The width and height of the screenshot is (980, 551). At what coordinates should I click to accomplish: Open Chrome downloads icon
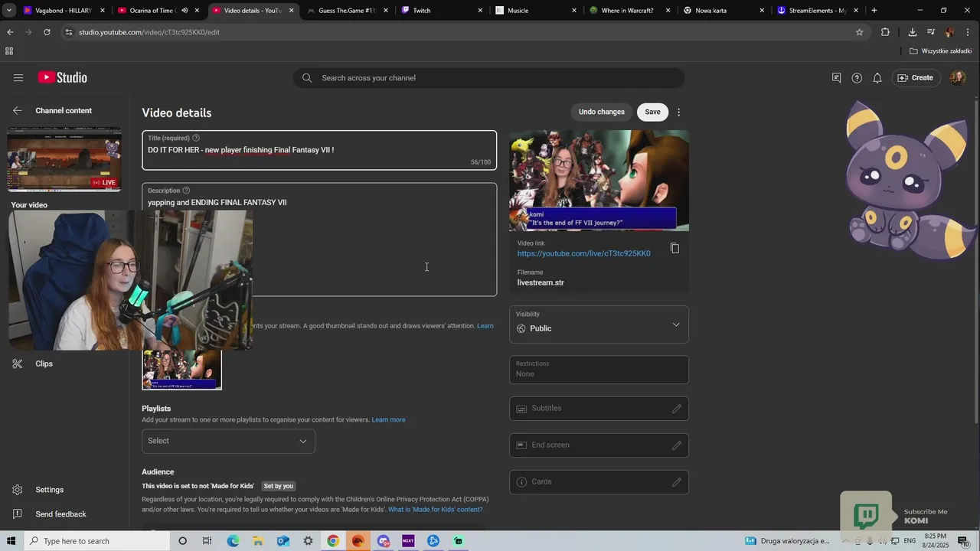(912, 32)
